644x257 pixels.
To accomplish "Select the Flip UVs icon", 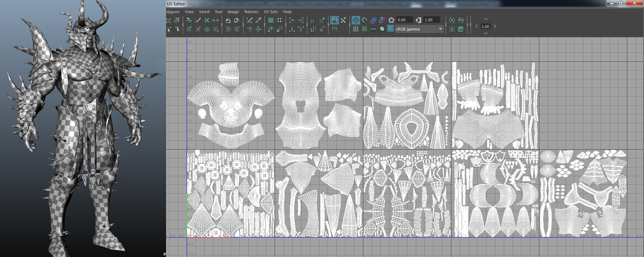I will [x=228, y=20].
